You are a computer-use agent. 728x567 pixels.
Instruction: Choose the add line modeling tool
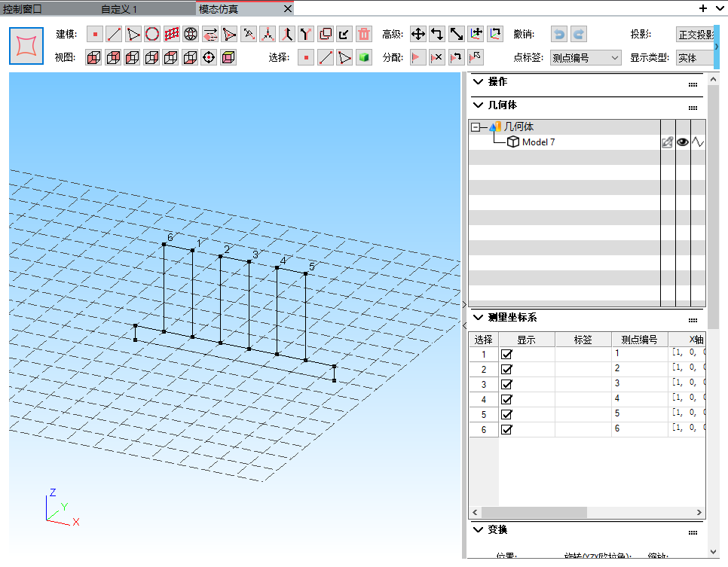(x=114, y=34)
